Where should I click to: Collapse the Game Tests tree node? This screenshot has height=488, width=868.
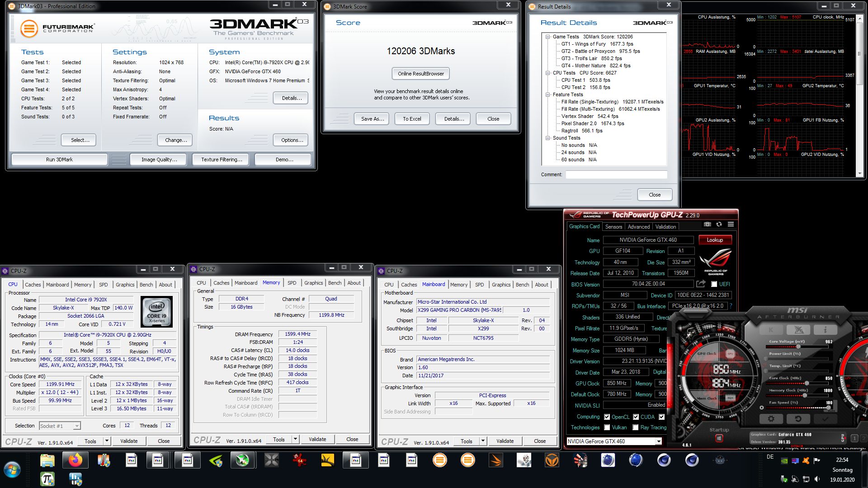pos(547,37)
